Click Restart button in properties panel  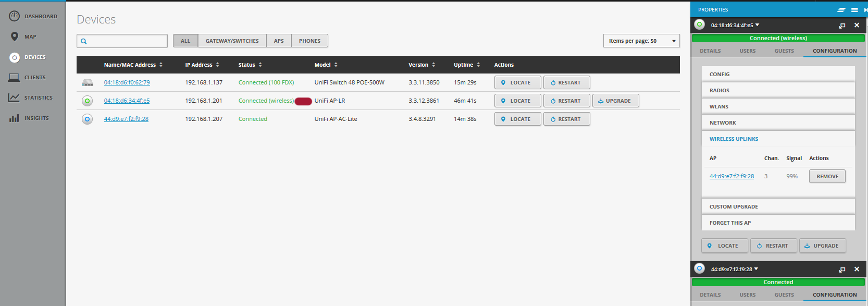(773, 246)
